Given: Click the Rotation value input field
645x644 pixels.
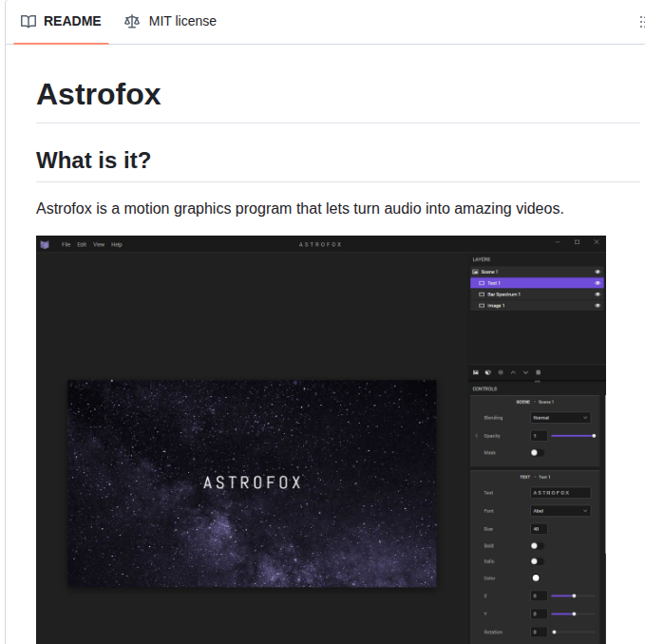Looking at the screenshot, I should [539, 632].
